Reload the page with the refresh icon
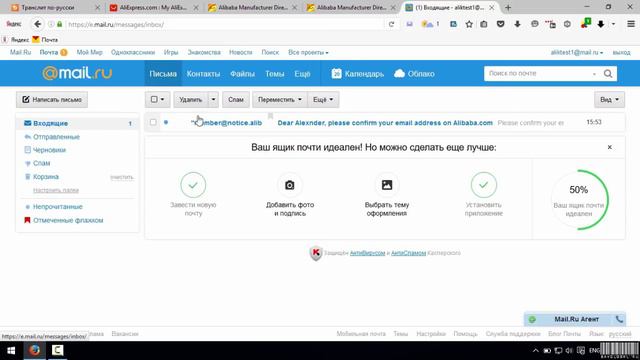 [391, 24]
